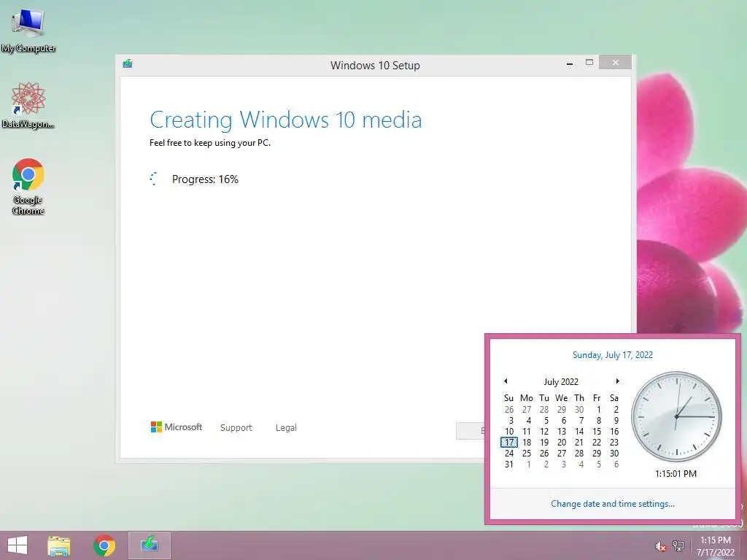Launch Google Chrome from the desktop
Image resolution: width=747 pixels, height=560 pixels.
[28, 187]
